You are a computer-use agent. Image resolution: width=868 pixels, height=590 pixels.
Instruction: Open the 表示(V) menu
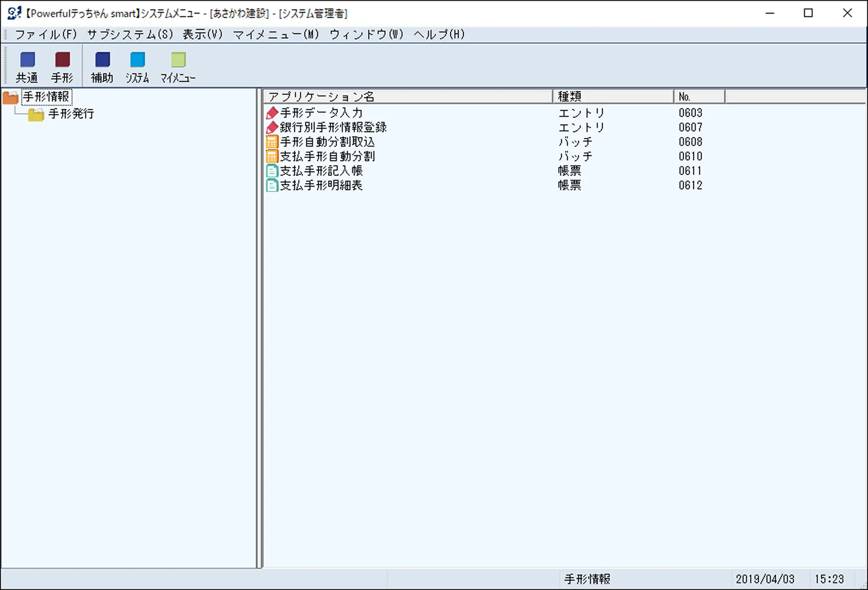pos(201,35)
